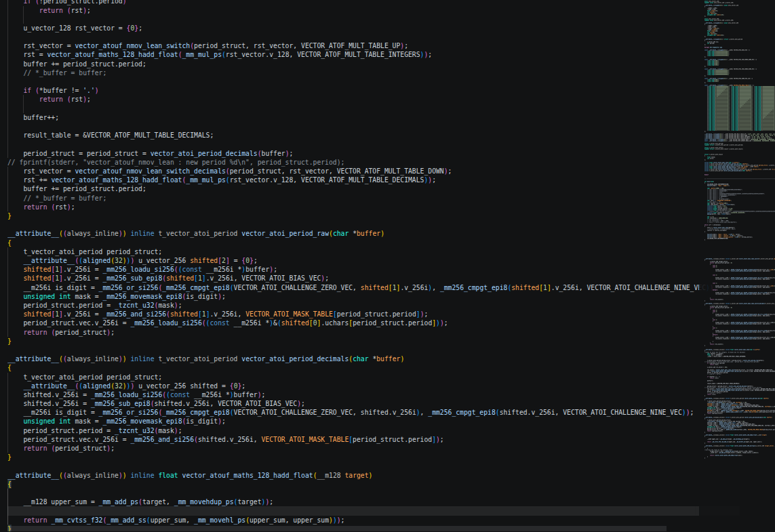775x532 pixels.
Task: Click the _mm_add_ss intrinsic
Action: click(x=127, y=520)
